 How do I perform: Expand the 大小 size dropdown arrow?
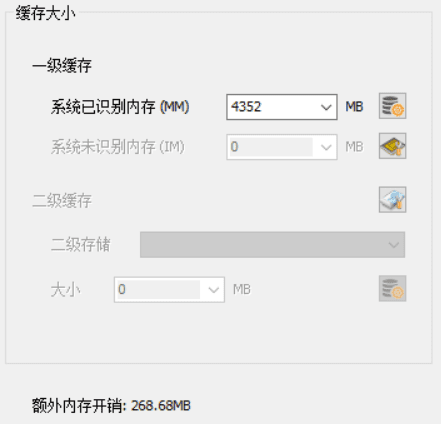[x=213, y=290]
